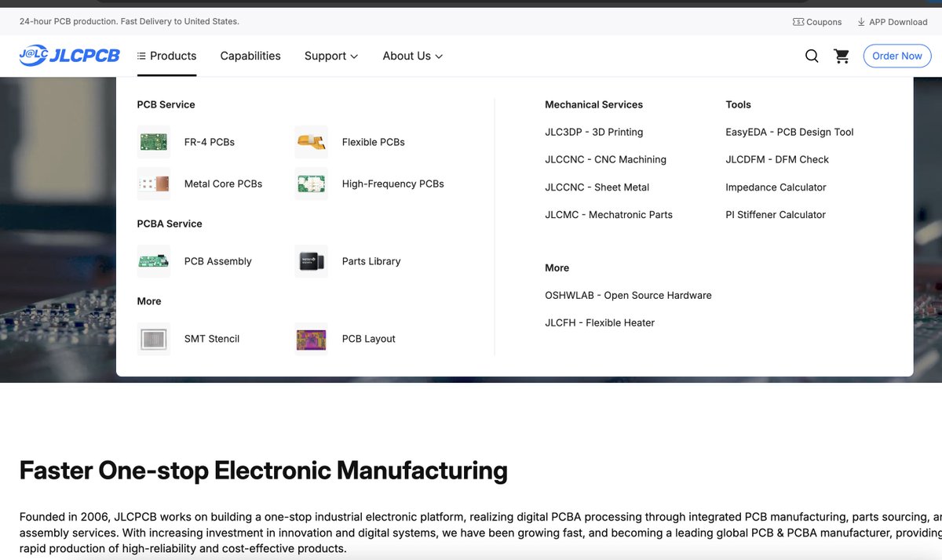Expand the Support dropdown chevron
The width and height of the screenshot is (942, 560).
click(x=354, y=56)
